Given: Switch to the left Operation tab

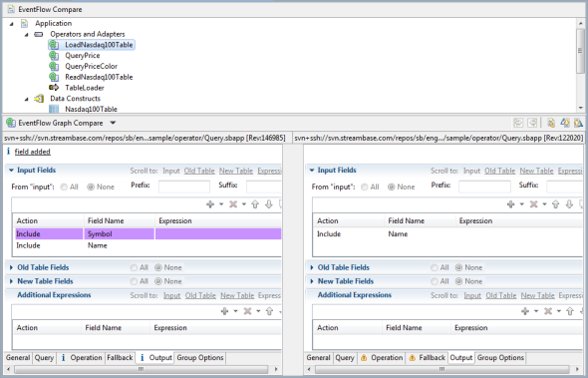Looking at the screenshot, I should click(86, 358).
